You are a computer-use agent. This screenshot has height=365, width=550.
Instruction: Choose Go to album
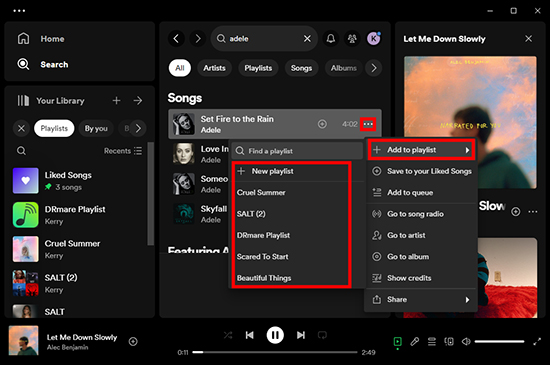click(x=421, y=257)
